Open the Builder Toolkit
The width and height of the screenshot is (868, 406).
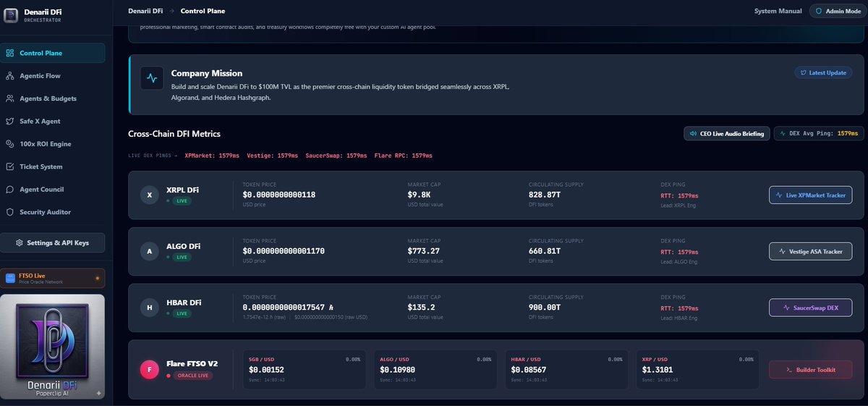pos(810,370)
